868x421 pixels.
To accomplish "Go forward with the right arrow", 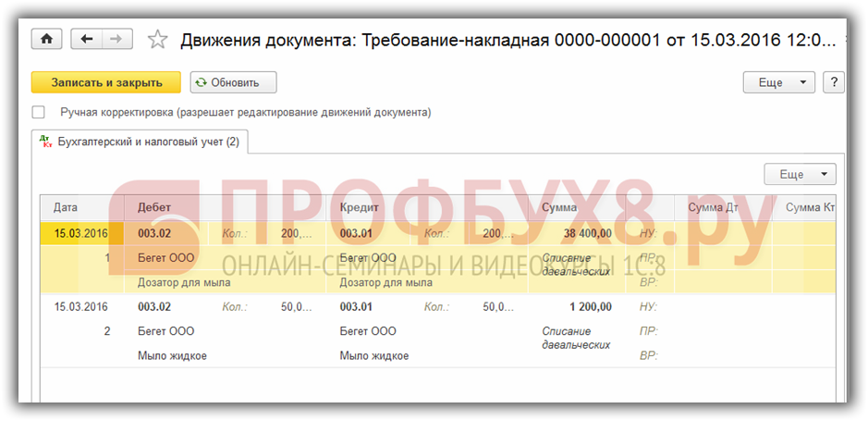I will pyautogui.click(x=116, y=39).
